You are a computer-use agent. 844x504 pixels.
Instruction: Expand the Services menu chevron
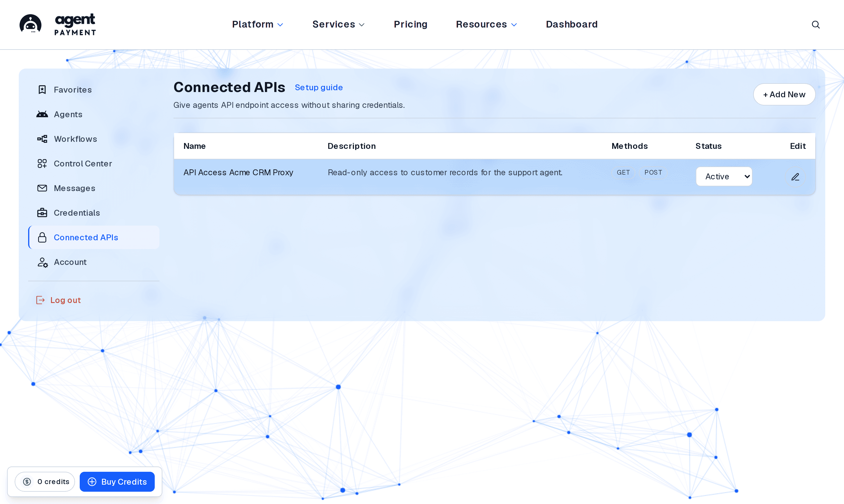click(x=362, y=25)
